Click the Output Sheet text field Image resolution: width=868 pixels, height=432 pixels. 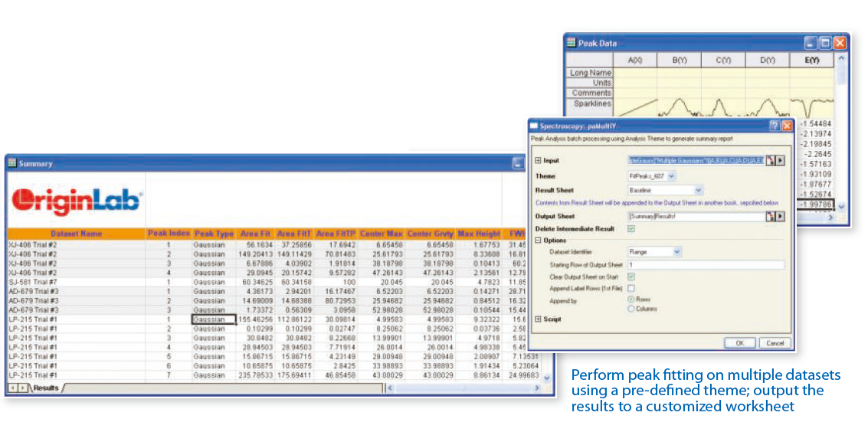(x=696, y=216)
